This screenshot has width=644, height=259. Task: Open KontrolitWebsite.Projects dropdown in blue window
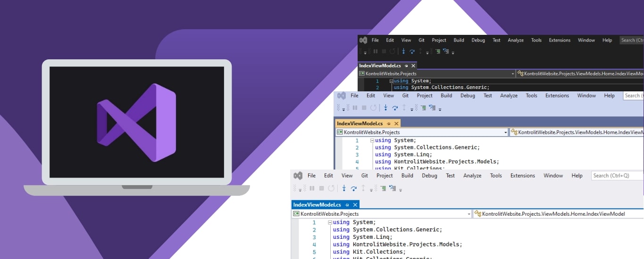(506, 132)
